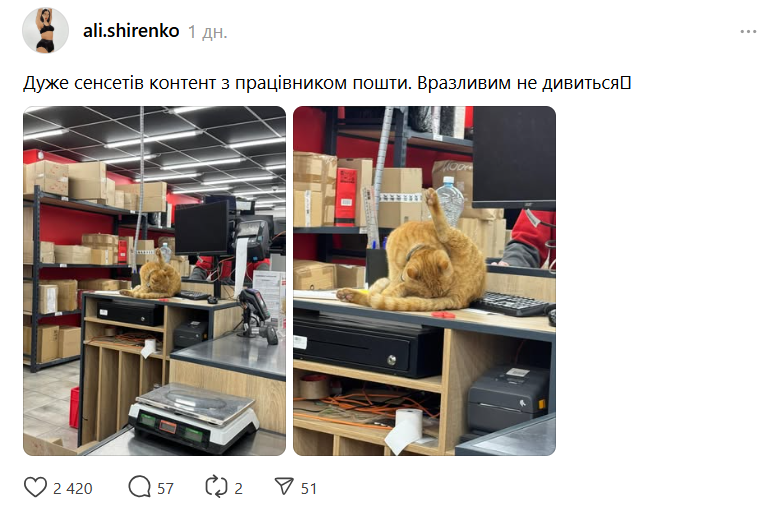Click the white weighing scale in the first photo
Screen dimensions: 762x512
pyautogui.click(x=193, y=417)
